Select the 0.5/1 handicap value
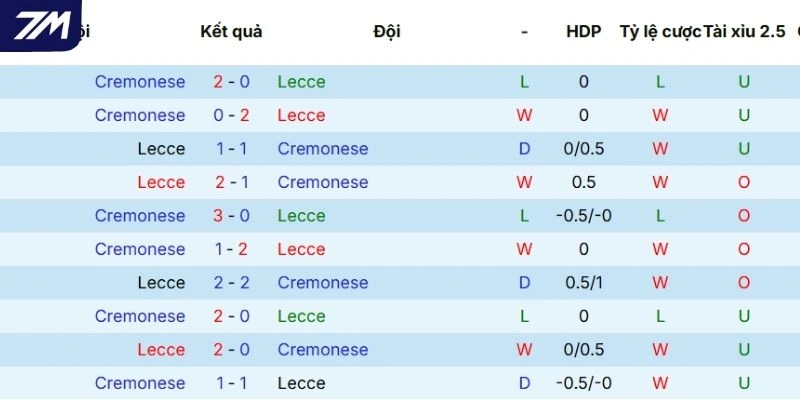800x400 pixels. click(x=583, y=283)
